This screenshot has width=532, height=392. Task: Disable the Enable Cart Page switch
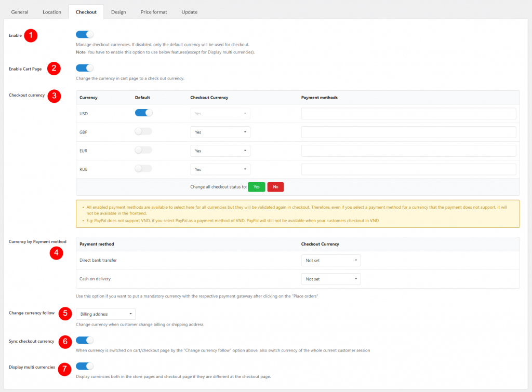[85, 68]
